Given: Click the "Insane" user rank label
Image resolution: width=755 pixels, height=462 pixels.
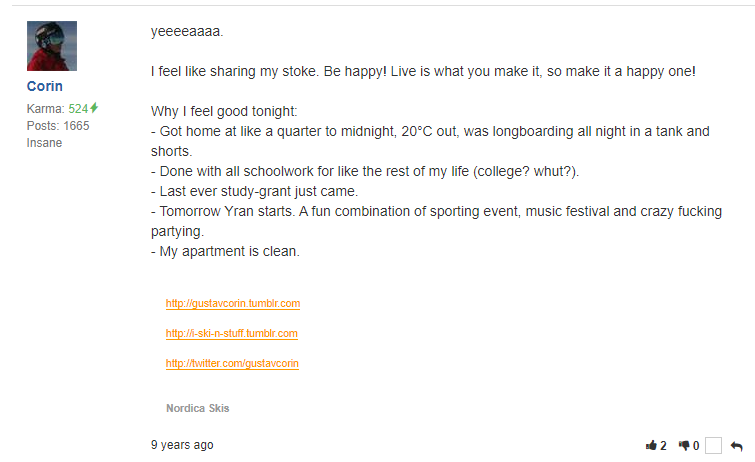Looking at the screenshot, I should pos(44,143).
